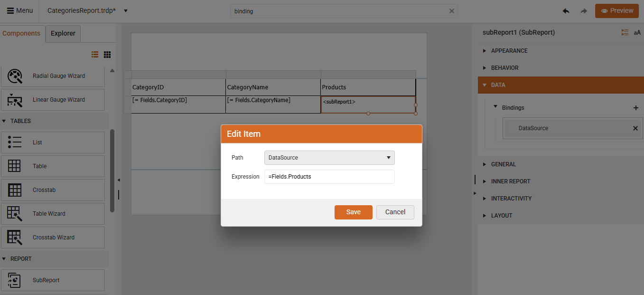Click the Redo arrow icon

tap(584, 10)
